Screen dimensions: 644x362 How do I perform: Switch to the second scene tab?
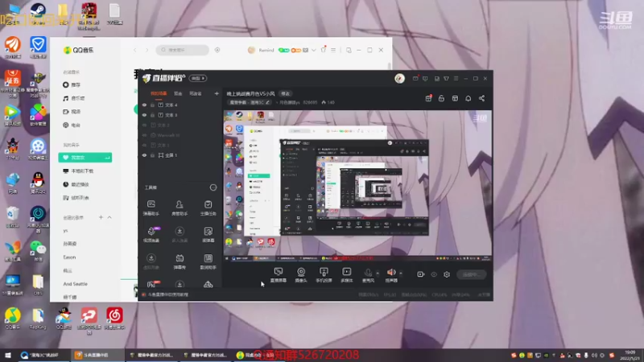(x=178, y=93)
